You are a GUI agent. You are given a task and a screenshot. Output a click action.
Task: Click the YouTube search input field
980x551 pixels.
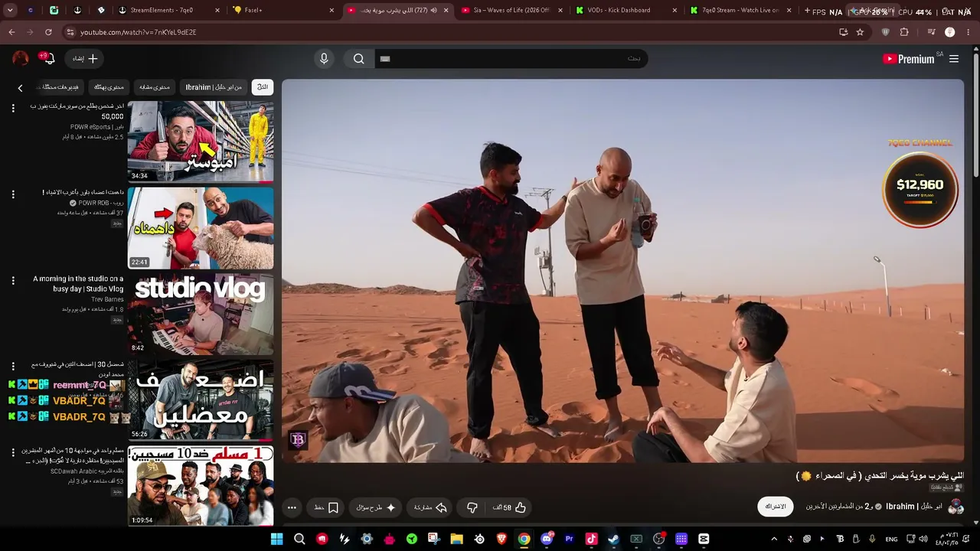click(510, 59)
